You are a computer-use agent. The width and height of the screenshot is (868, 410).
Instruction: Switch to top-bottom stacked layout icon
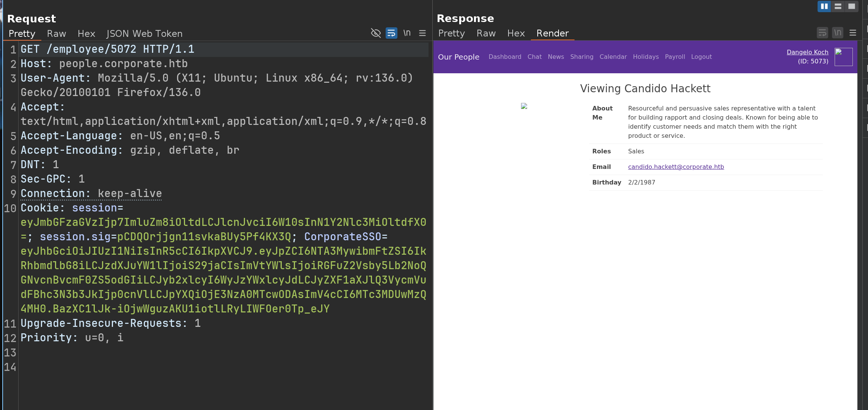coord(838,6)
